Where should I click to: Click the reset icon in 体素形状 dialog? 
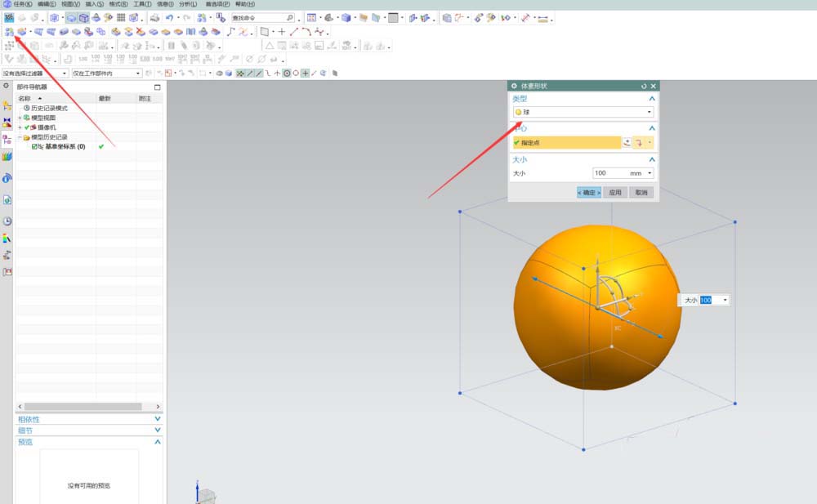point(644,86)
